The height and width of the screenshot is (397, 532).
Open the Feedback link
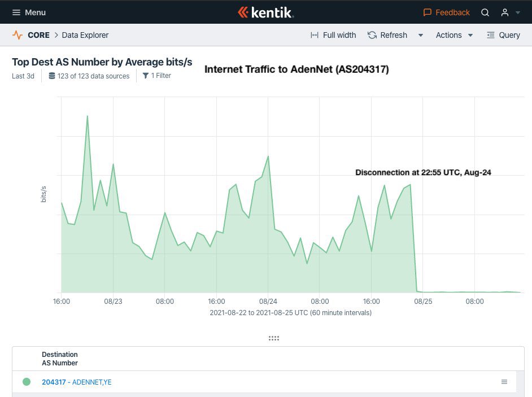(x=446, y=12)
